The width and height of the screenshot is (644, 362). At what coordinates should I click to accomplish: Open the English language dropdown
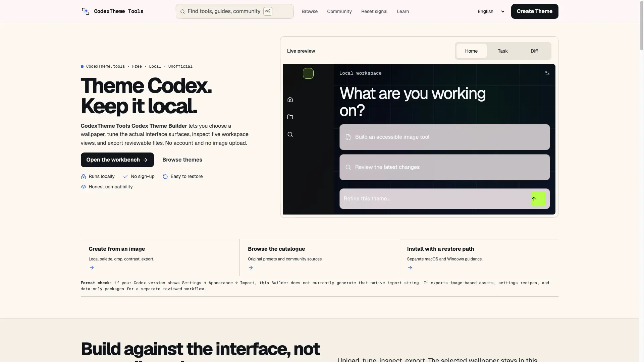491,11
